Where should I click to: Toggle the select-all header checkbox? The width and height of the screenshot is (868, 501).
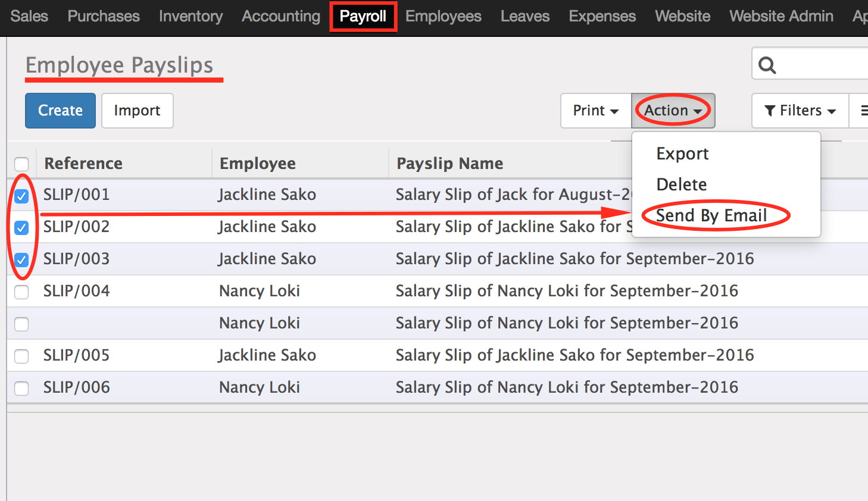coord(21,164)
